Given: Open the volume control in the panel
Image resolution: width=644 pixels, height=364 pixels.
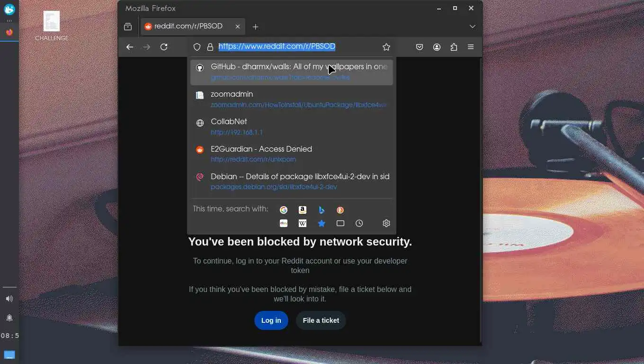Looking at the screenshot, I should click(9, 299).
